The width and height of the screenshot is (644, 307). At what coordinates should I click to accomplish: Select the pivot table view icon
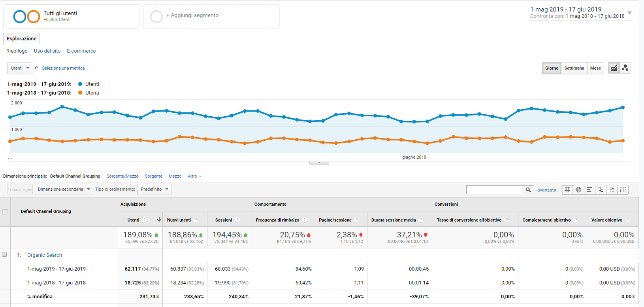[623, 190]
